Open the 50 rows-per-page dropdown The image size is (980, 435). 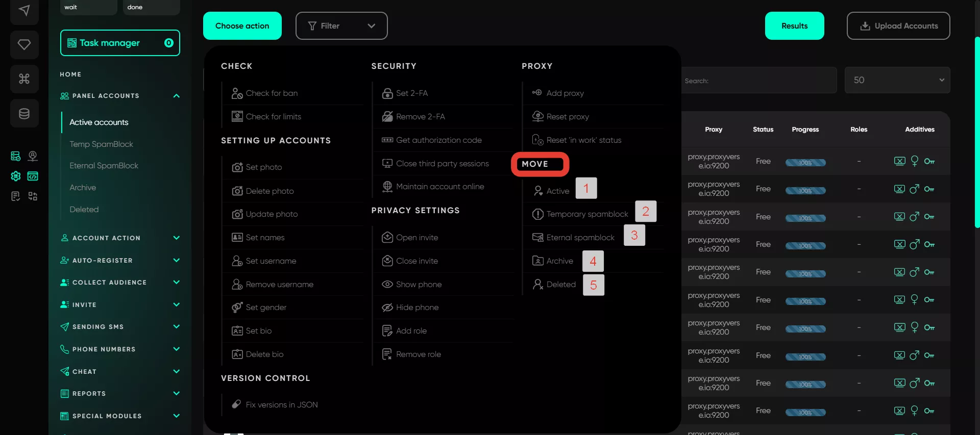[897, 80]
